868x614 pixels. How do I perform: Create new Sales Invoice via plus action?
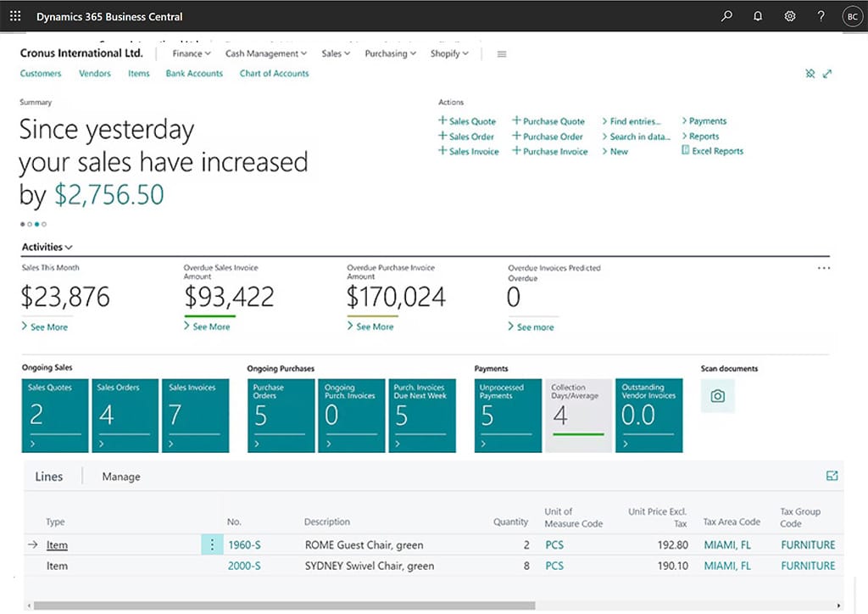click(x=468, y=151)
